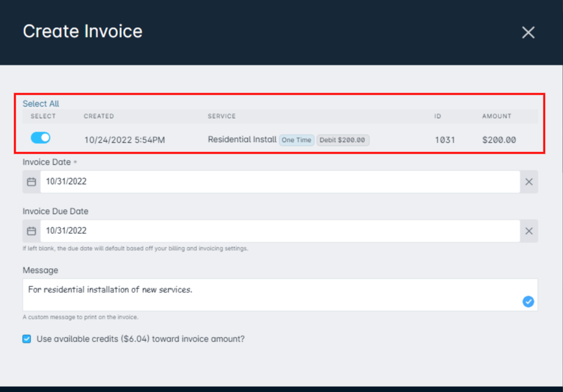The height and width of the screenshot is (392, 563).
Task: Click the Invoice Due Date input field
Action: coord(280,231)
